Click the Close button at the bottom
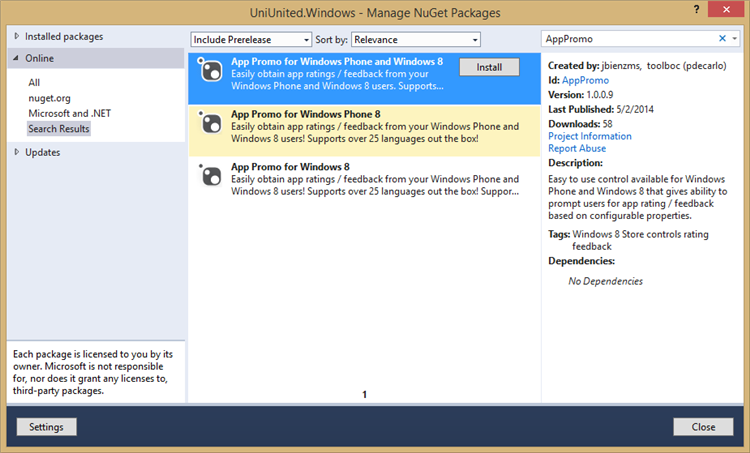This screenshot has height=453, width=750. pos(703,427)
